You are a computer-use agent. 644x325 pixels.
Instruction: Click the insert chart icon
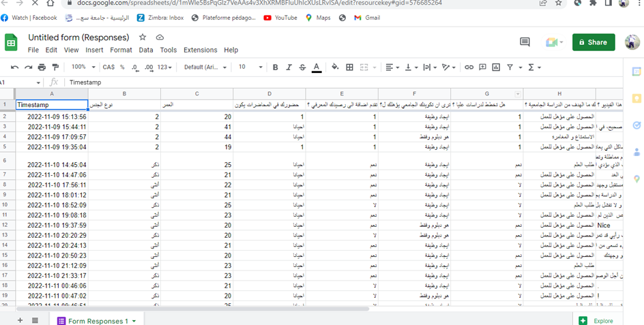click(x=496, y=67)
